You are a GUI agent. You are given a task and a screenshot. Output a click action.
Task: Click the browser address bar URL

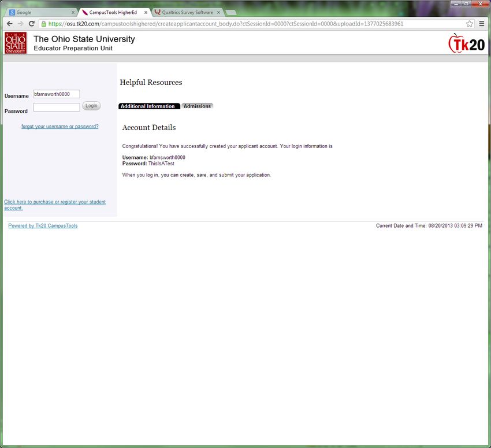point(225,24)
